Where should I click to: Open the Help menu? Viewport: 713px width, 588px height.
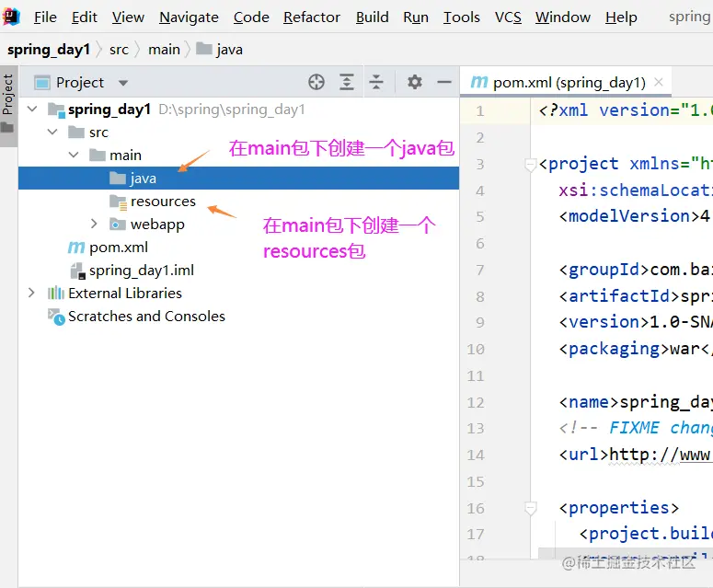[x=621, y=17]
